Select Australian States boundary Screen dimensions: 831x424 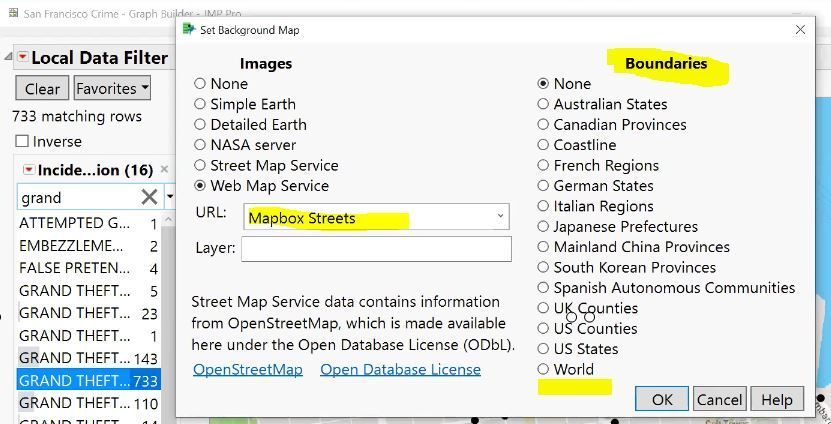[x=543, y=104]
